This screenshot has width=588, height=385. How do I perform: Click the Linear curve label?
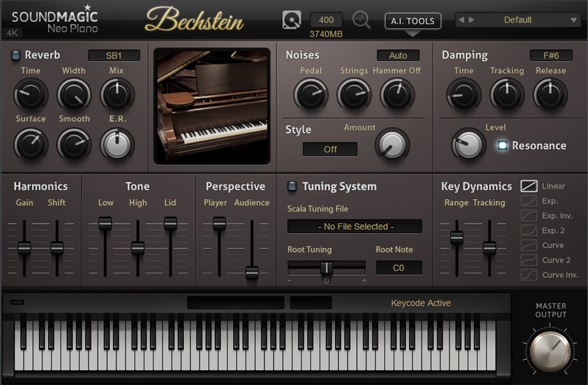[x=554, y=186]
